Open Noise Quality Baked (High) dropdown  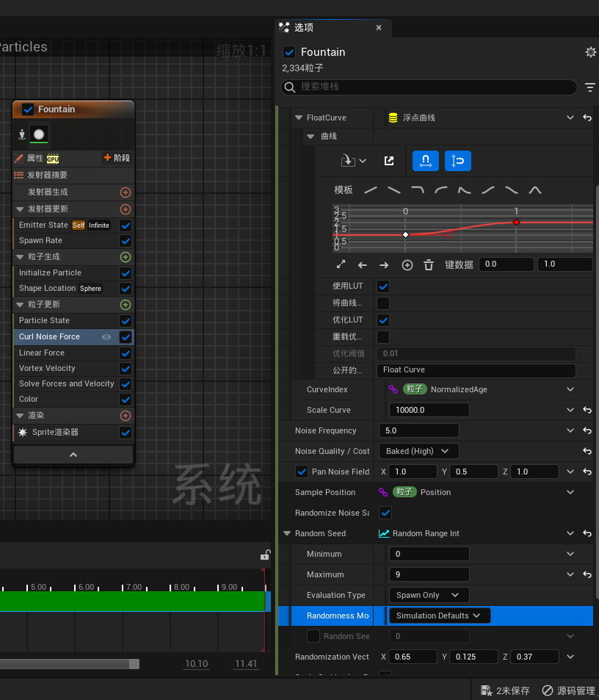pyautogui.click(x=419, y=451)
